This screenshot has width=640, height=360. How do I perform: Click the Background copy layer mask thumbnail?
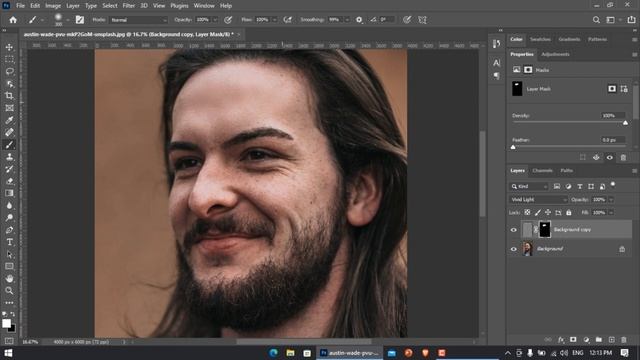(545, 229)
